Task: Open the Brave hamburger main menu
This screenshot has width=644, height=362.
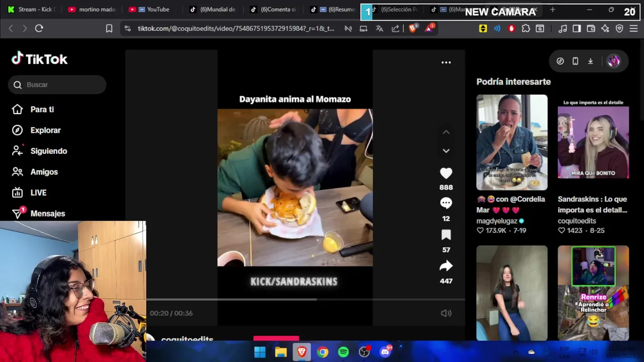Action: (x=633, y=29)
